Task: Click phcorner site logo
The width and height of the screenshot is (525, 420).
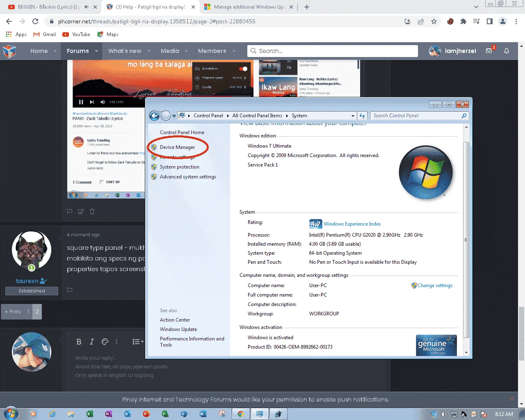Action: (x=9, y=51)
